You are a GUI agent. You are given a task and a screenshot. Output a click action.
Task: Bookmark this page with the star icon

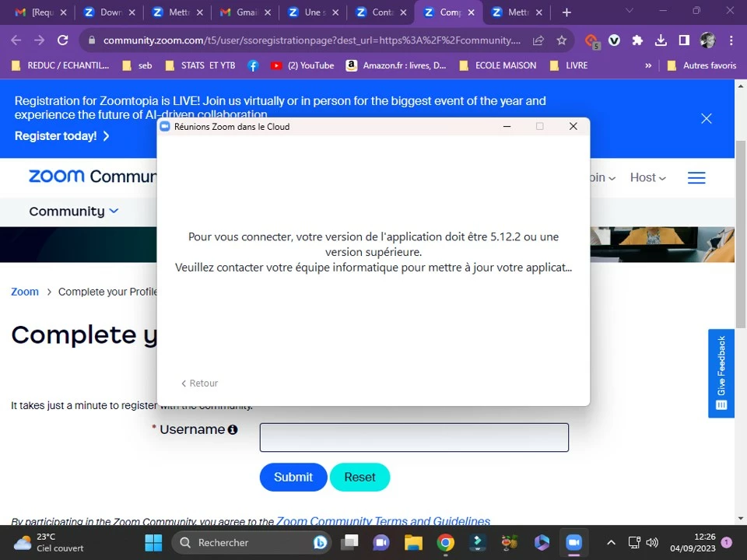coord(562,40)
